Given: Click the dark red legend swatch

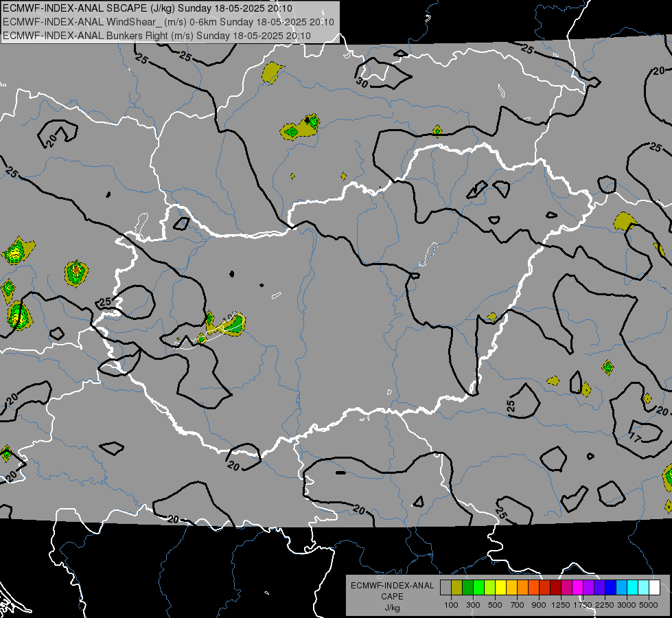Looking at the screenshot, I should click(x=556, y=587).
